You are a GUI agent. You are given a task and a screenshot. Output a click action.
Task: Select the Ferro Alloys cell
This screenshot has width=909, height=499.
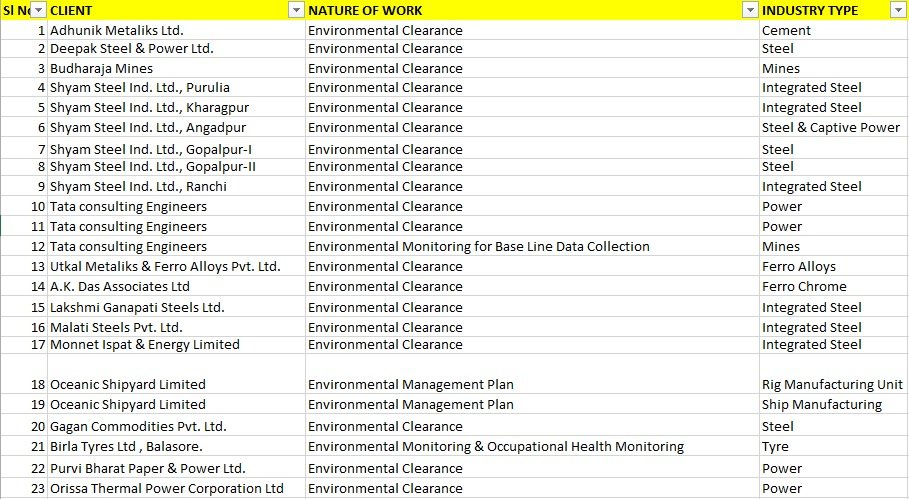click(x=834, y=266)
